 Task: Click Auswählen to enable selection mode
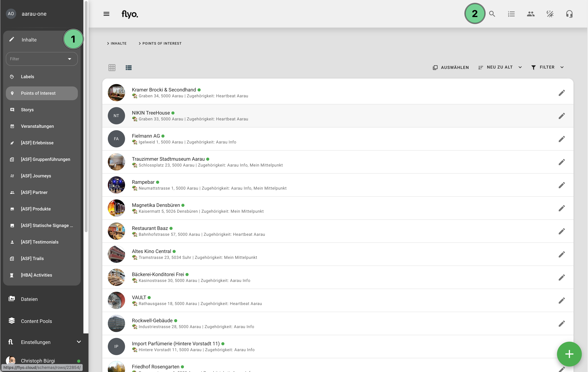[x=451, y=67]
